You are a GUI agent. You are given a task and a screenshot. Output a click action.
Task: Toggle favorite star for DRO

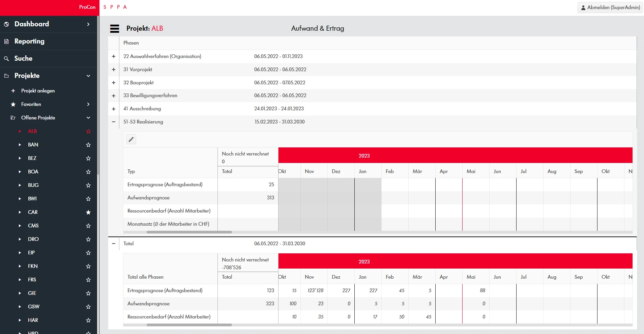pyautogui.click(x=88, y=239)
